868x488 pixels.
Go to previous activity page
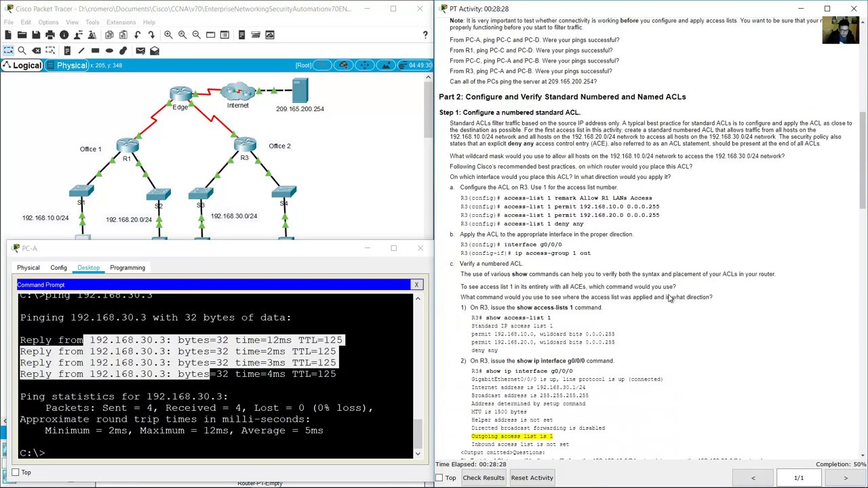coord(753,478)
